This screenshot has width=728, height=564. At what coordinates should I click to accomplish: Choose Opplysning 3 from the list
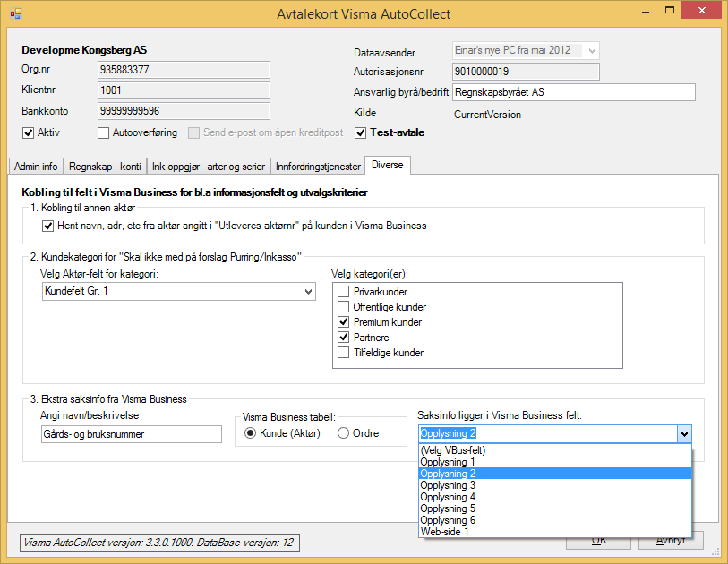(555, 485)
